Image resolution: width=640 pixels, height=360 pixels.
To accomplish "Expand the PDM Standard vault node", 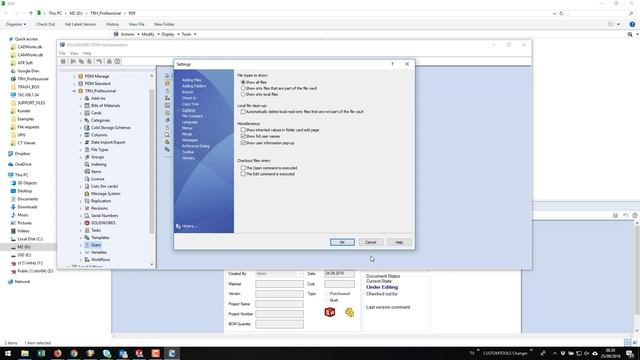I will pos(74,84).
